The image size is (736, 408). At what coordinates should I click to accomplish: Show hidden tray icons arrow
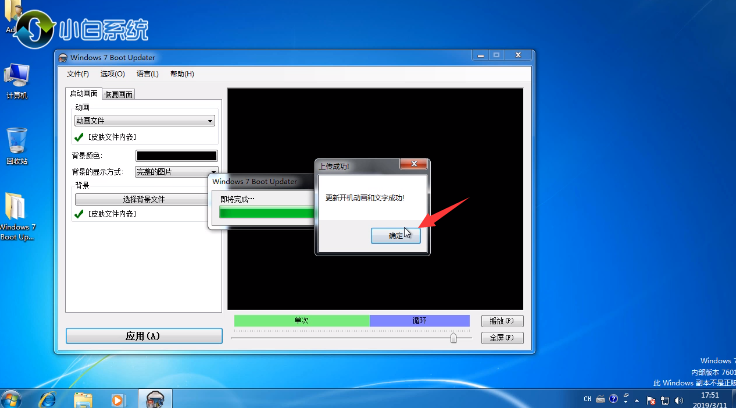tap(637, 400)
